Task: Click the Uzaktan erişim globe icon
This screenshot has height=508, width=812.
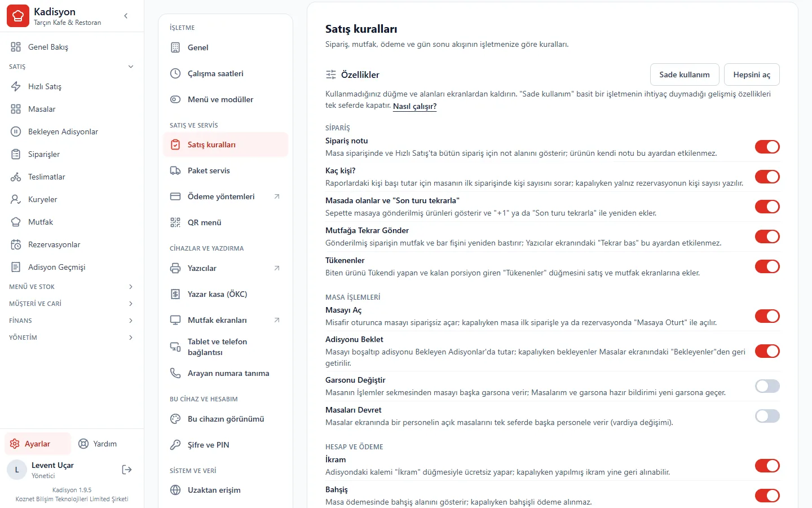Action: (x=175, y=490)
